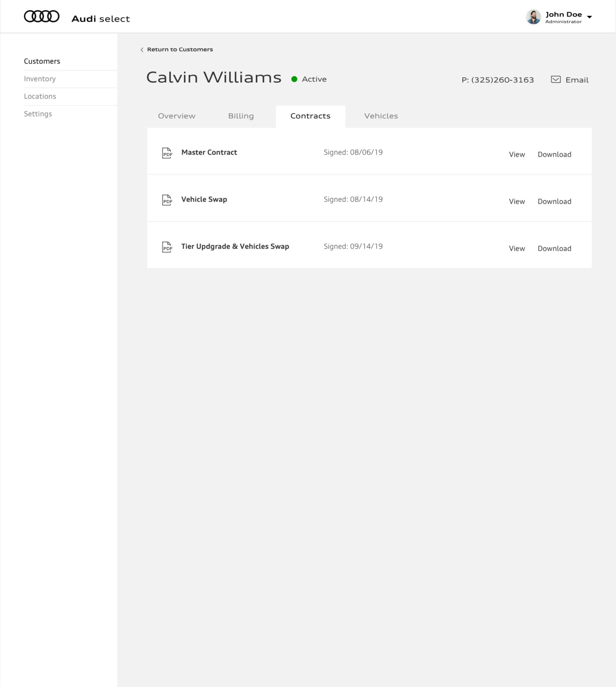Switch to the Billing tab
The height and width of the screenshot is (687, 616).
pos(241,116)
